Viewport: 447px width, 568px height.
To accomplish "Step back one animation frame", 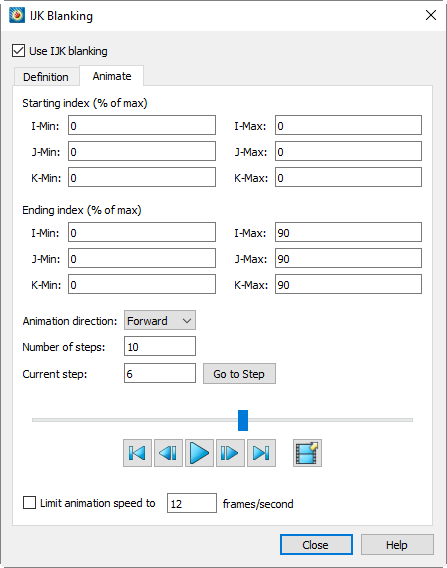I will coord(168,453).
